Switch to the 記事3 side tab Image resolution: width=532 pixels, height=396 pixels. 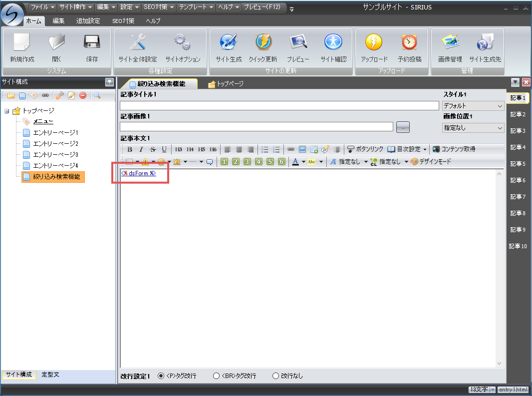pos(518,131)
